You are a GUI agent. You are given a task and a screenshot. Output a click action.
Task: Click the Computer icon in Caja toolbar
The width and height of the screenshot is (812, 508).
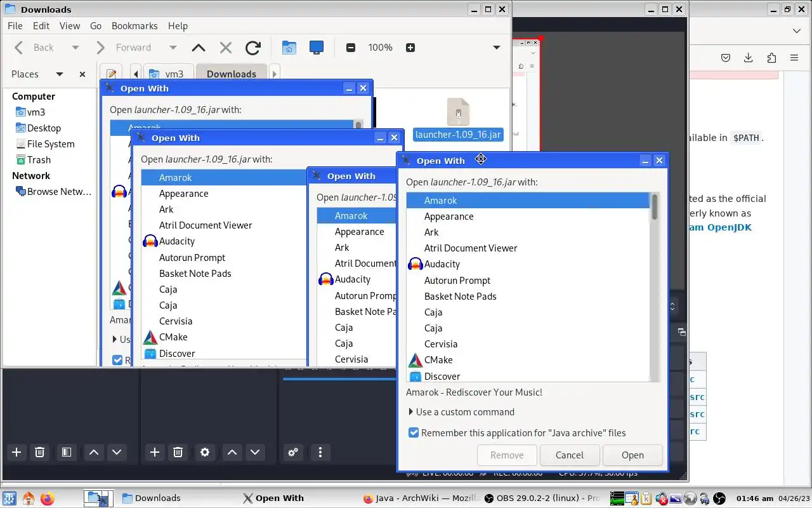pos(317,48)
